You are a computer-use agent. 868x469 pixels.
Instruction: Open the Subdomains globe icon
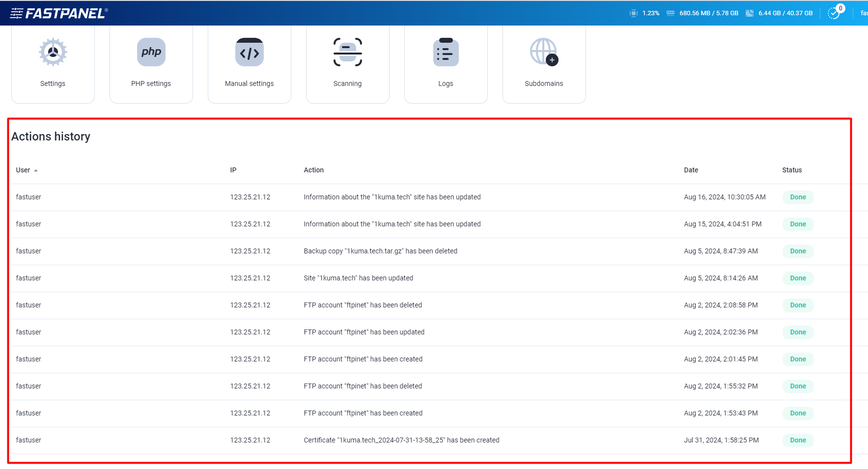543,52
